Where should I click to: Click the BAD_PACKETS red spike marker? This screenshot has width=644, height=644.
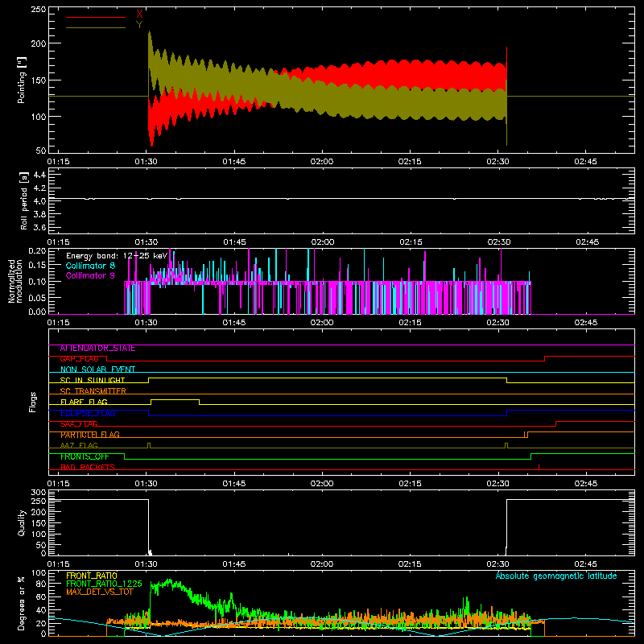[539, 467]
